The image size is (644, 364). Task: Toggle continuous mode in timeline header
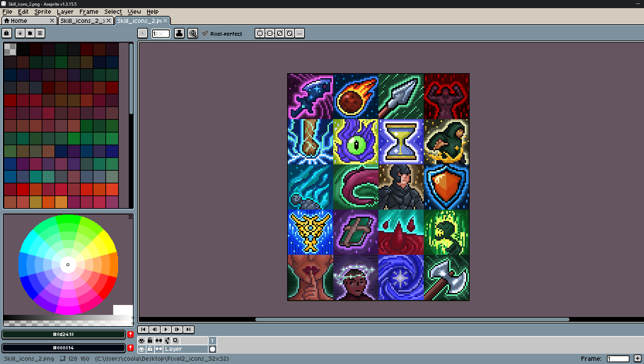click(159, 341)
